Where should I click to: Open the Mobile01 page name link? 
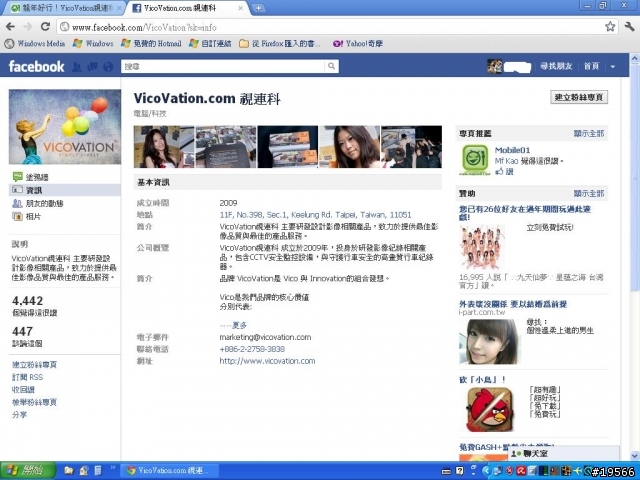tap(512, 150)
